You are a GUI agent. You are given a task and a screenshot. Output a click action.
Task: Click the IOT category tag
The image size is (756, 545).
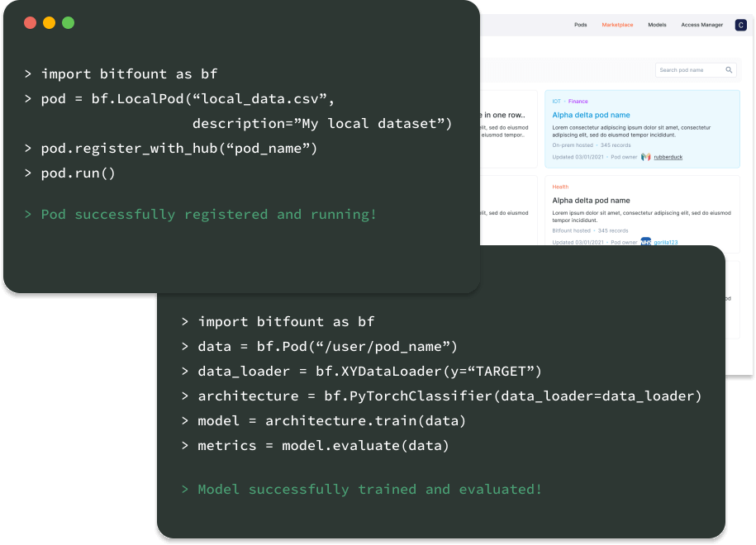click(x=556, y=102)
